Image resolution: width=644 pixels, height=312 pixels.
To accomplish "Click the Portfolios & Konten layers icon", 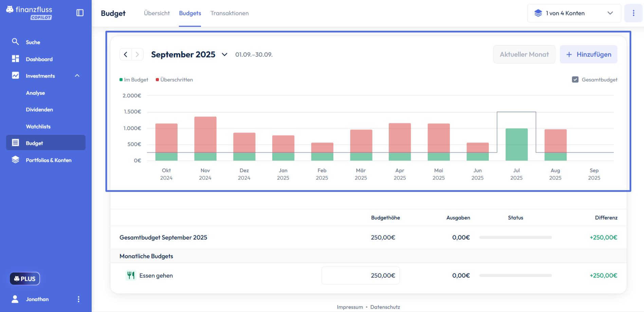I will pyautogui.click(x=15, y=160).
